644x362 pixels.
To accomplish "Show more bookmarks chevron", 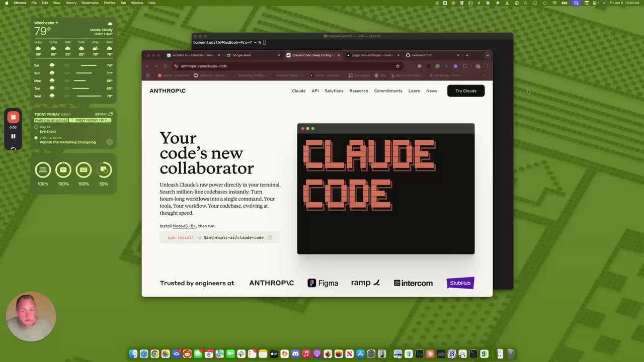I will coord(484,75).
